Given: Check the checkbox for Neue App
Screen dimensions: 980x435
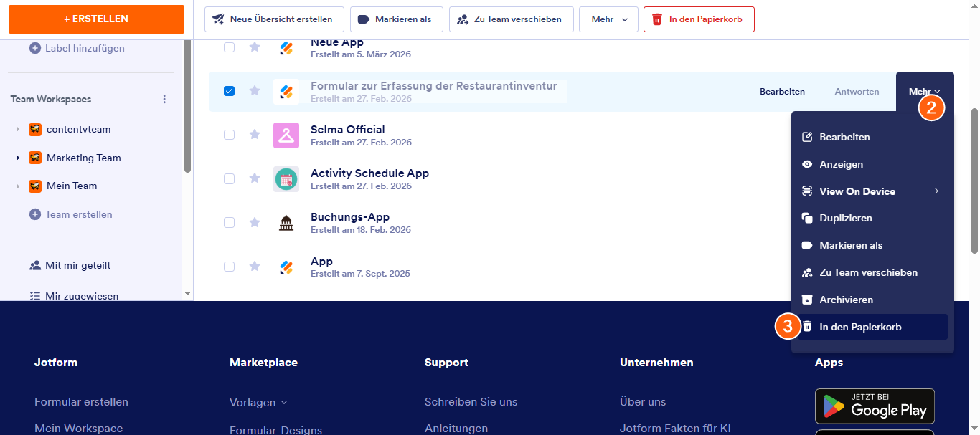Looking at the screenshot, I should point(229,47).
